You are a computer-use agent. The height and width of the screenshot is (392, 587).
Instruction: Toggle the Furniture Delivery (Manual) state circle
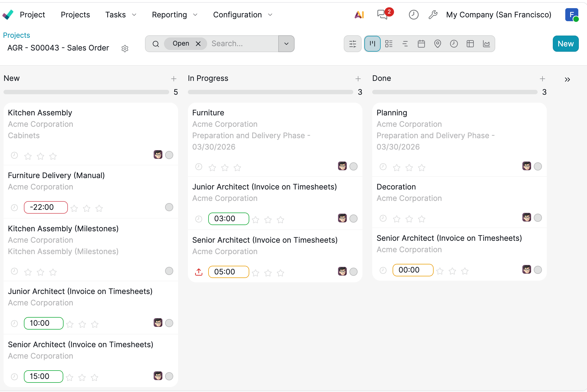click(169, 207)
